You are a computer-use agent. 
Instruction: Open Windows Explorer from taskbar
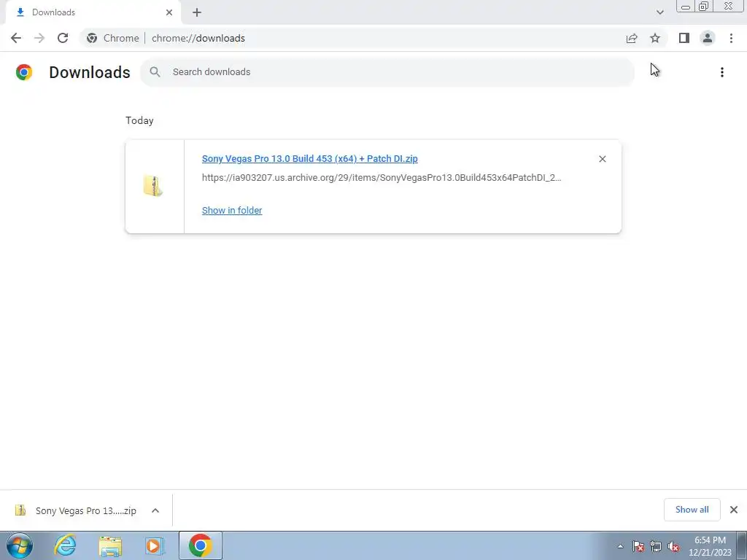point(110,545)
